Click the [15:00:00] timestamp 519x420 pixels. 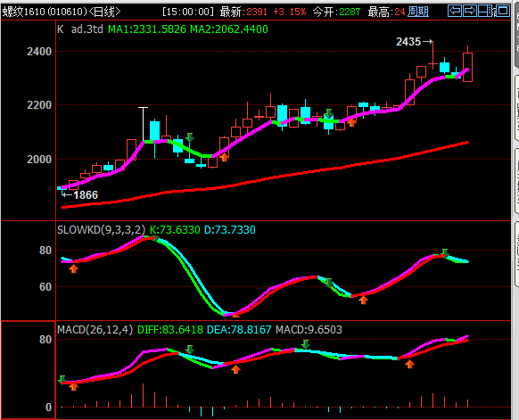pos(188,12)
